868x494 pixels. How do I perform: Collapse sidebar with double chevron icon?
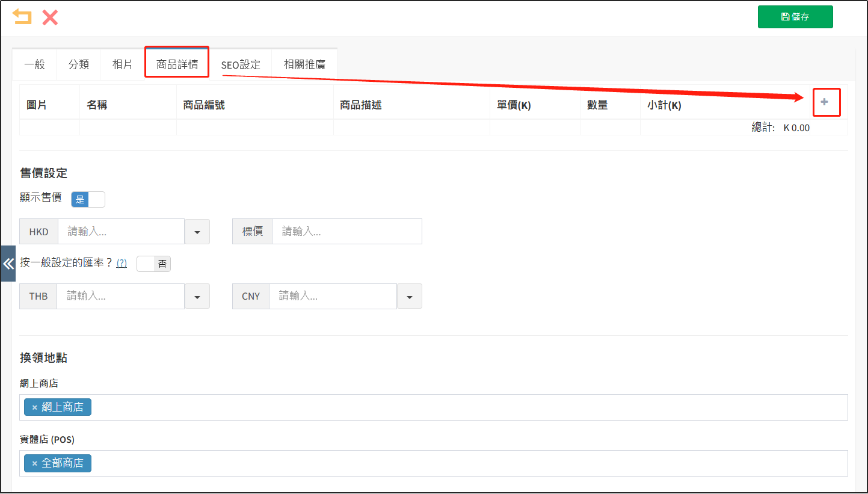pos(8,264)
